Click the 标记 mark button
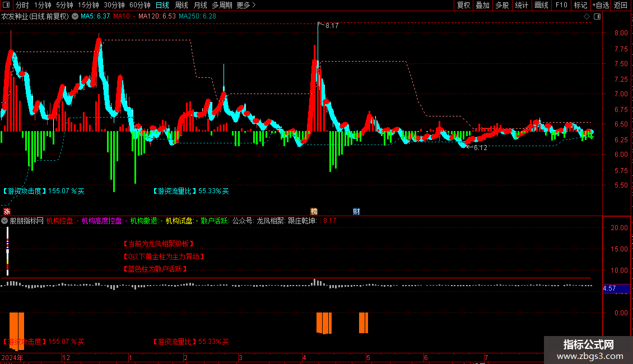Screen dimensions: 633x364 [580, 5]
